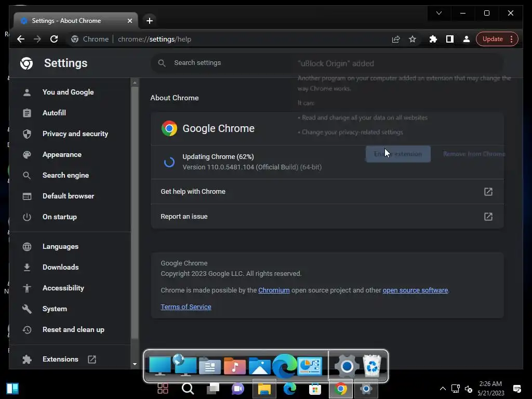532x399 pixels.
Task: Show hidden system tray icons
Action: [x=443, y=389]
